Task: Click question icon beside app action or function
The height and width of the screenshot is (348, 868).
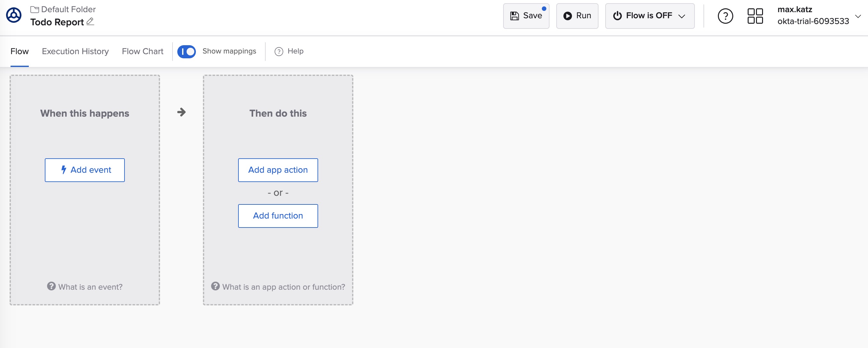Action: click(215, 286)
